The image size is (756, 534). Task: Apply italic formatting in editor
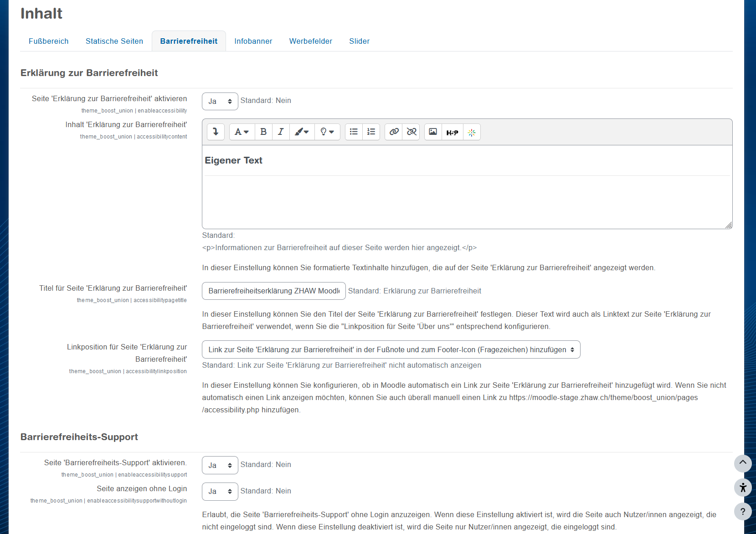281,132
